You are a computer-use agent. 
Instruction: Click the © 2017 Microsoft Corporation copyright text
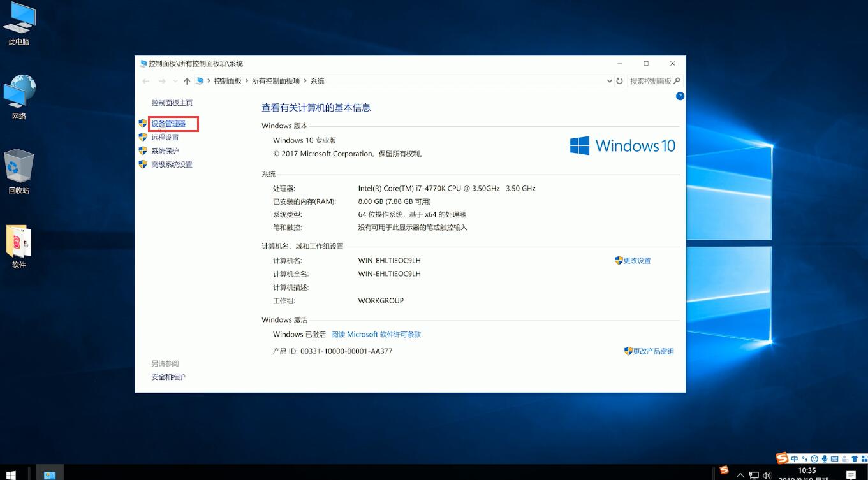click(348, 154)
